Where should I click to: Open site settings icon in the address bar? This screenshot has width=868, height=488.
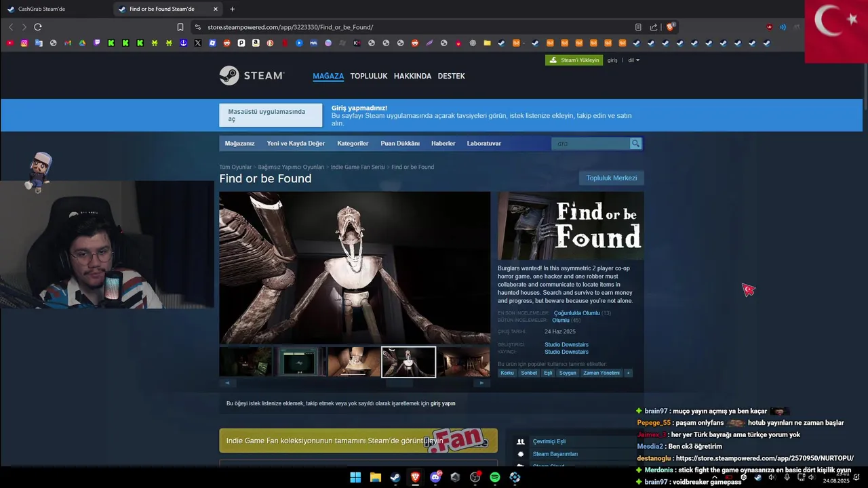tap(197, 27)
